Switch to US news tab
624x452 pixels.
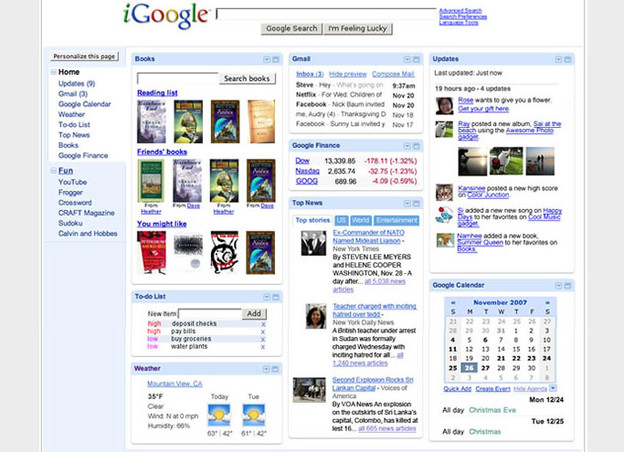[341, 220]
